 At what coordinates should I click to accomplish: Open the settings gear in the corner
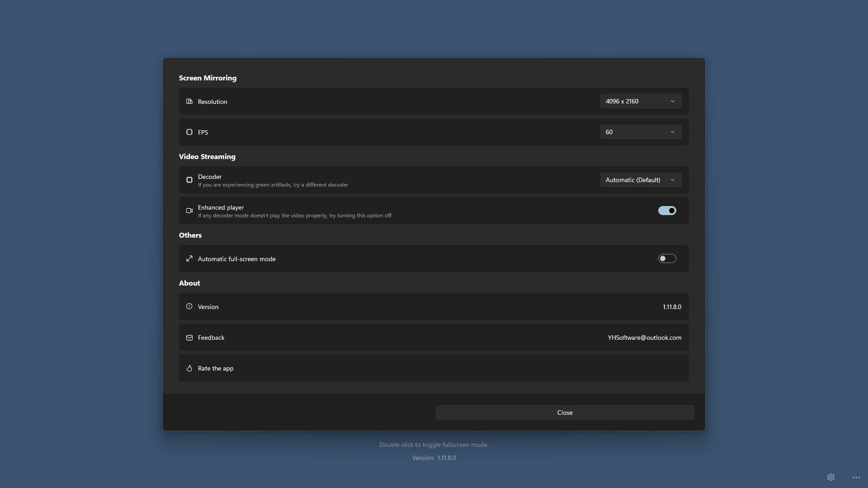click(831, 477)
